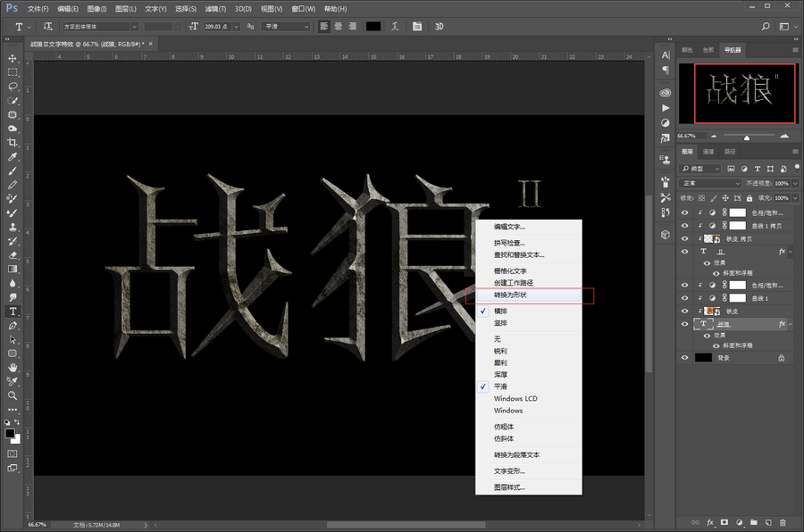
Task: Hide the 背景 layer using eye icon
Action: (685, 357)
